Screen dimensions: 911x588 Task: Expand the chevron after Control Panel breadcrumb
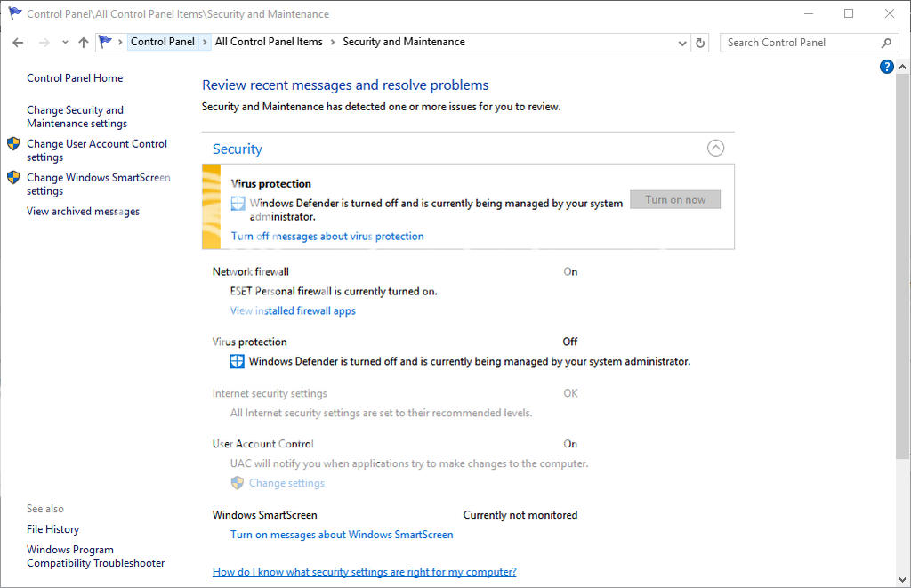coord(205,42)
